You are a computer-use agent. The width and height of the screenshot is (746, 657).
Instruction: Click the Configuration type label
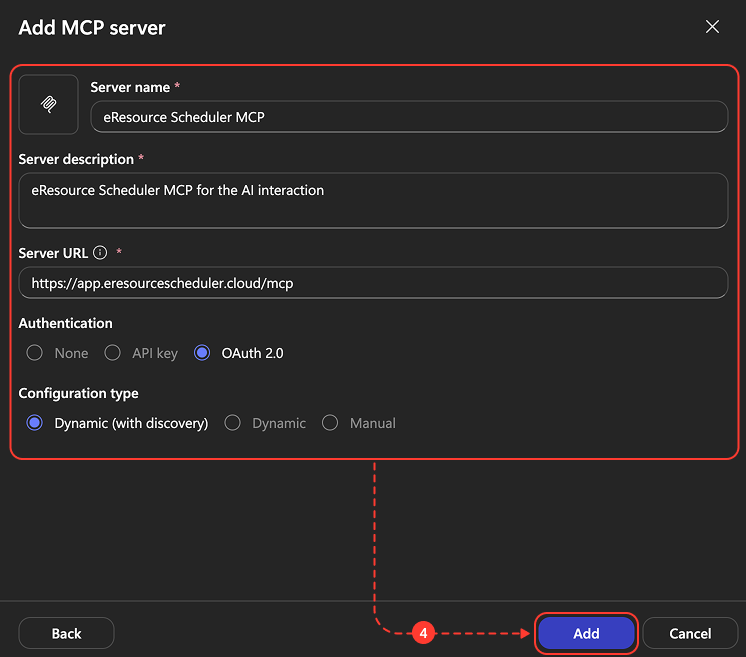click(x=79, y=393)
